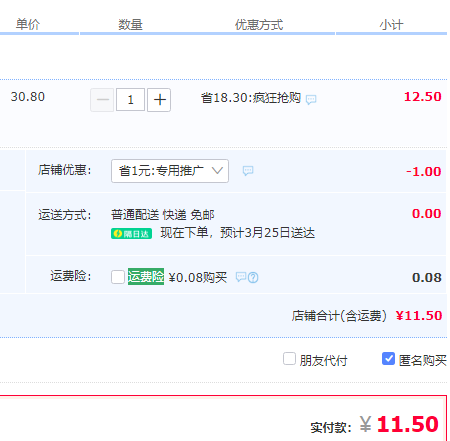The width and height of the screenshot is (450, 441).
Task: Decrease quantity with the minus button
Action: [x=102, y=100]
